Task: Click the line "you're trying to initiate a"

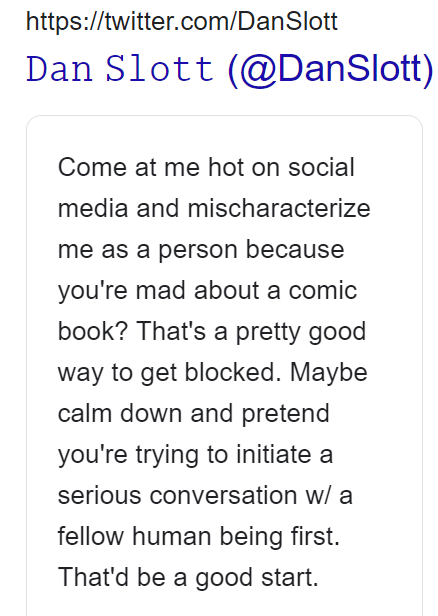Action: tap(196, 455)
